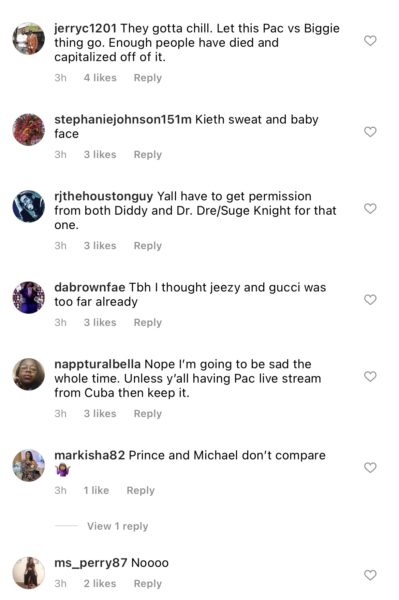Open ms_perry87's profile picture
Screen dimensions: 399x600
coord(29,573)
